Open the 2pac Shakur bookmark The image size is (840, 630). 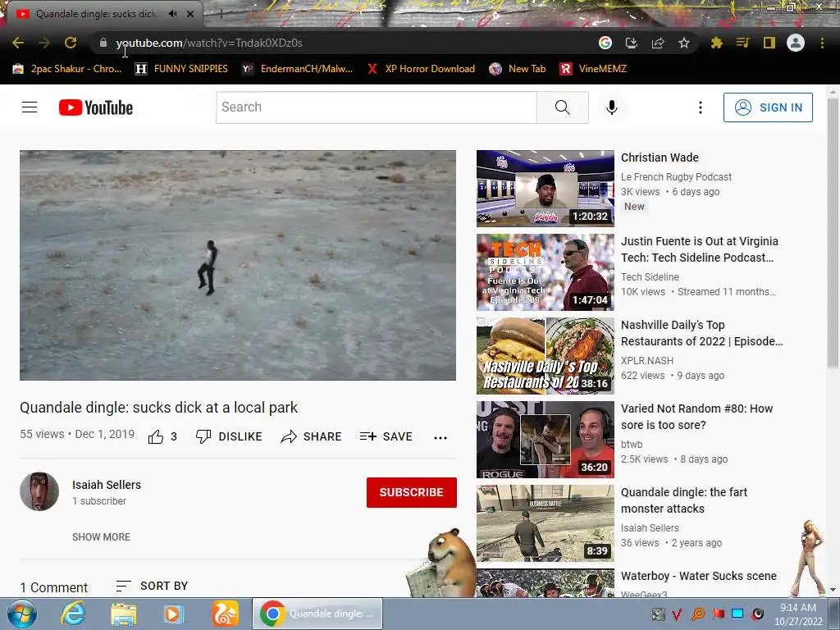pyautogui.click(x=67, y=69)
